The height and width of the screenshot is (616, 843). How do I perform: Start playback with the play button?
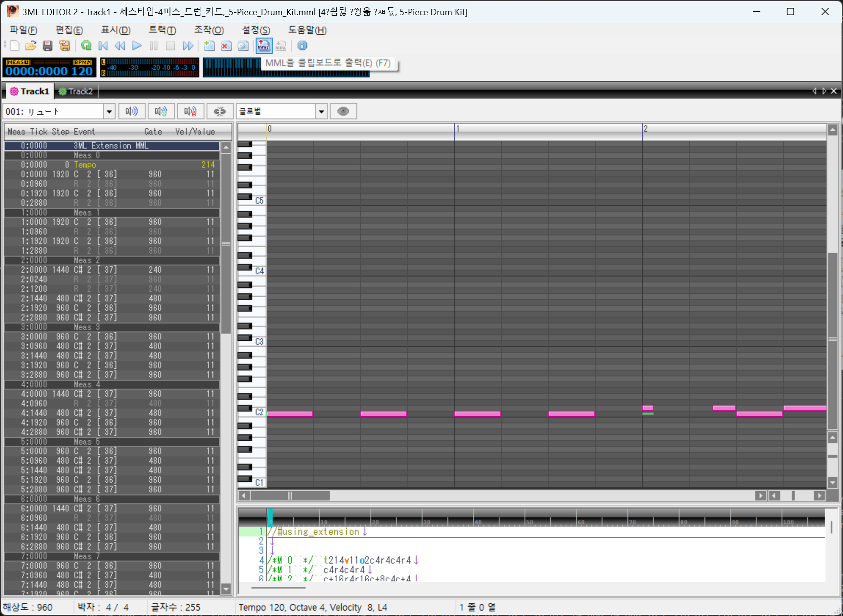[137, 46]
